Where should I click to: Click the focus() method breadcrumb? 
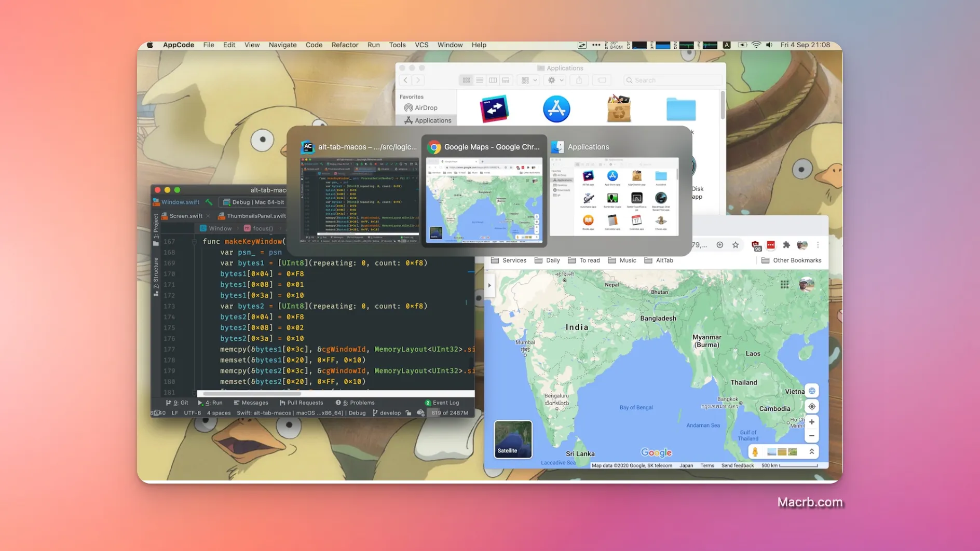(x=258, y=228)
